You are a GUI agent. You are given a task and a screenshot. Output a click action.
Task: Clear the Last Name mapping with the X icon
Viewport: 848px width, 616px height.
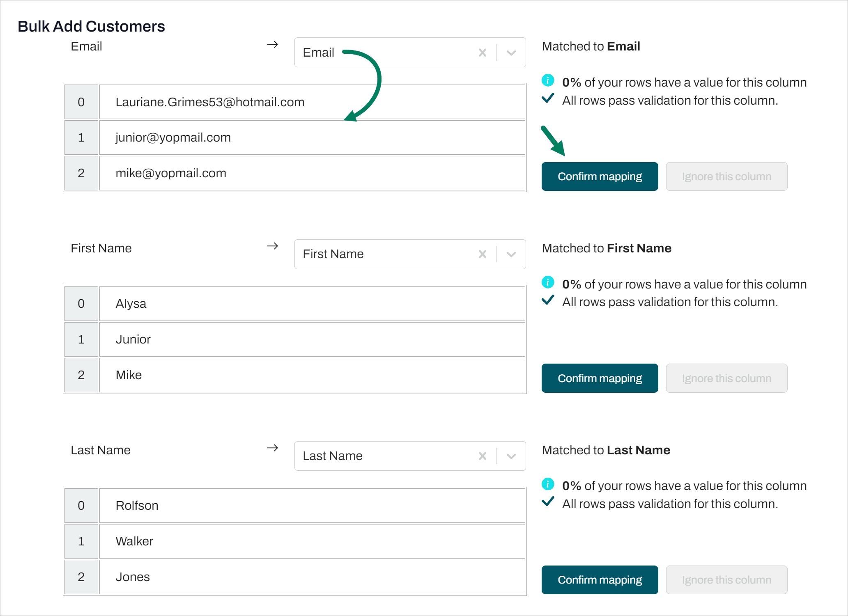(483, 456)
